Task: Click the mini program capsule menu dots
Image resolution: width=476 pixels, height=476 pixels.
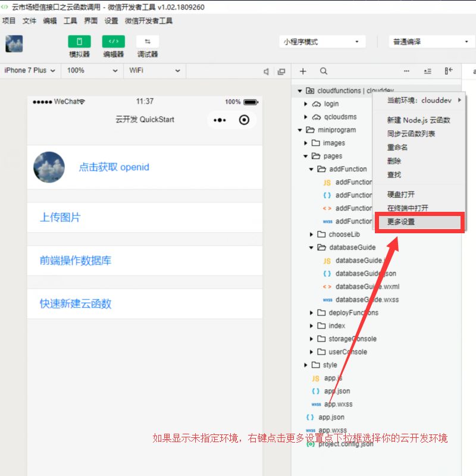Action: pyautogui.click(x=220, y=120)
